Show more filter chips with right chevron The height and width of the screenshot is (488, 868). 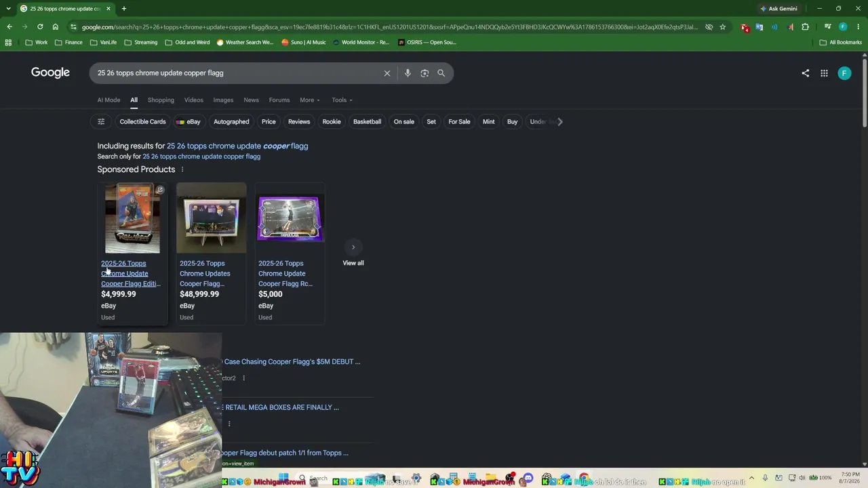pyautogui.click(x=559, y=122)
